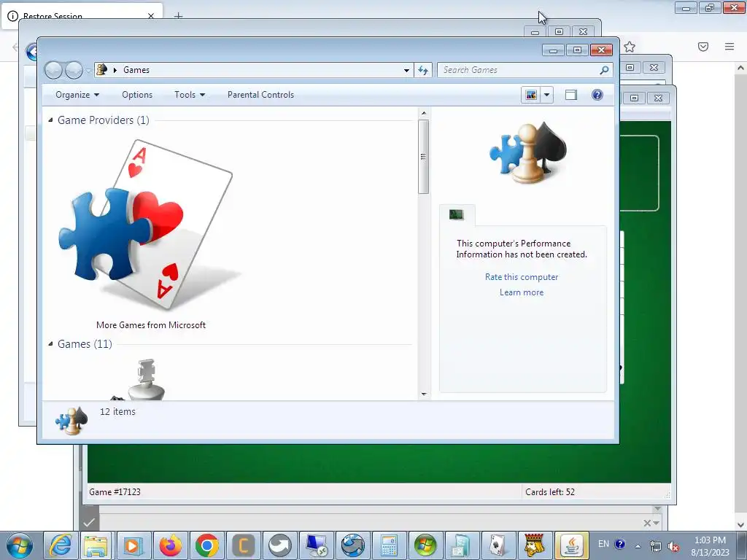747x560 pixels.
Task: Switch to Solitaire king icon in taskbar
Action: point(534,545)
